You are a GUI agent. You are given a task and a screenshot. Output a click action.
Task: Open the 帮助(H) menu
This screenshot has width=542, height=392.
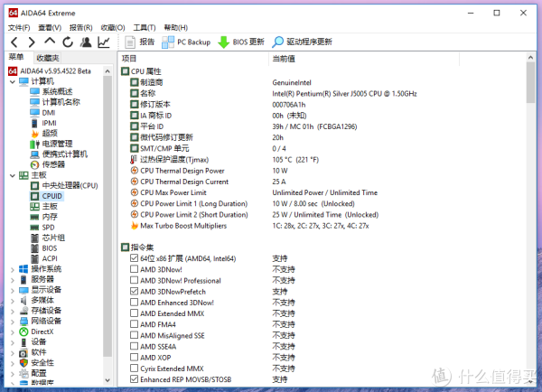pyautogui.click(x=175, y=28)
